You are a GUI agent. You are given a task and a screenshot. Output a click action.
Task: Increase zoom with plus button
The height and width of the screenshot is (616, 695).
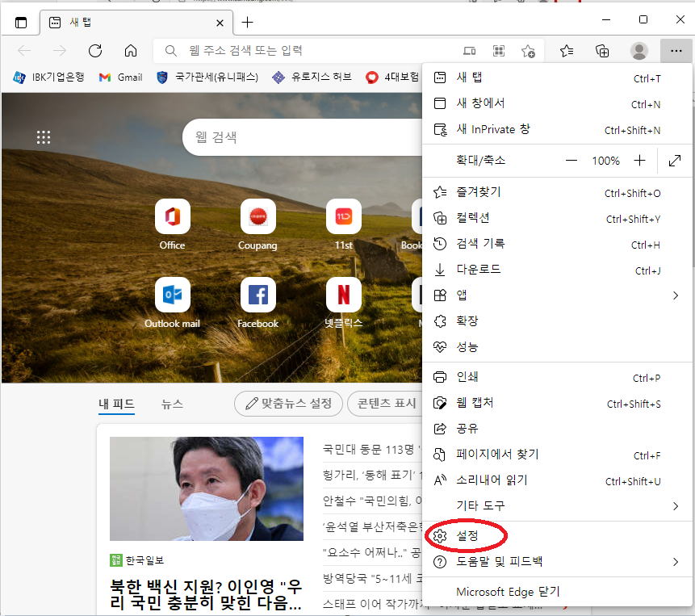pyautogui.click(x=639, y=161)
